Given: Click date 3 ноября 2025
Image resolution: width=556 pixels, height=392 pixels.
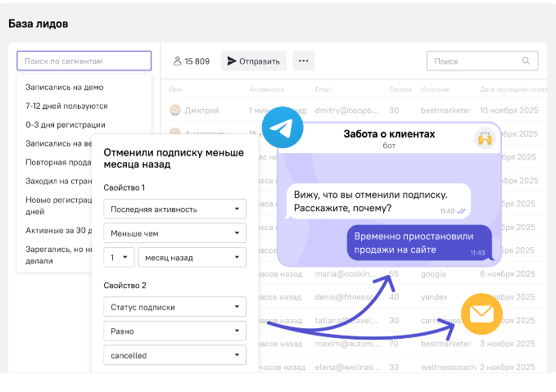Looking at the screenshot, I should coord(508,344).
